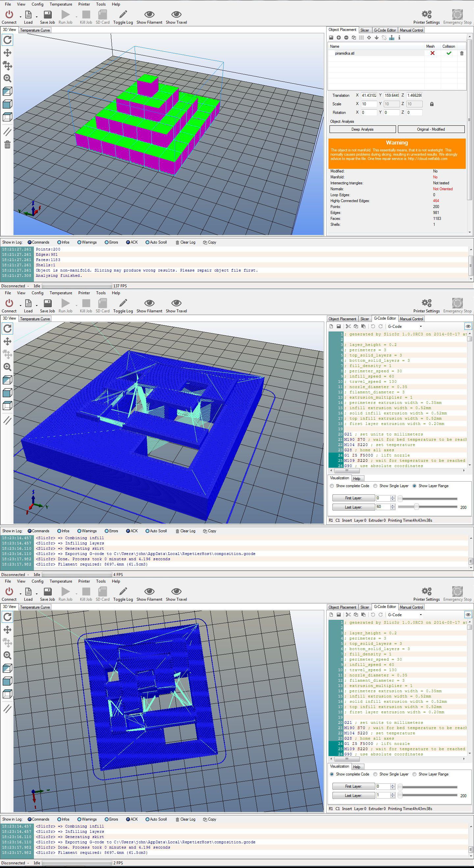This screenshot has height=868, width=474.
Task: Click Add Object icon in Object Placement toolbar
Action: pyautogui.click(x=339, y=38)
